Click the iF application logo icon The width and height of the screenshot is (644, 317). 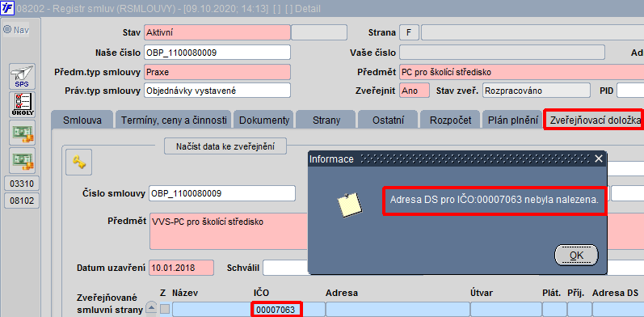[7, 8]
